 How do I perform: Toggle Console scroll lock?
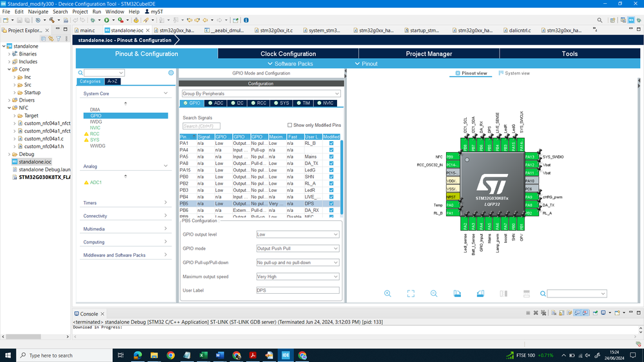561,313
